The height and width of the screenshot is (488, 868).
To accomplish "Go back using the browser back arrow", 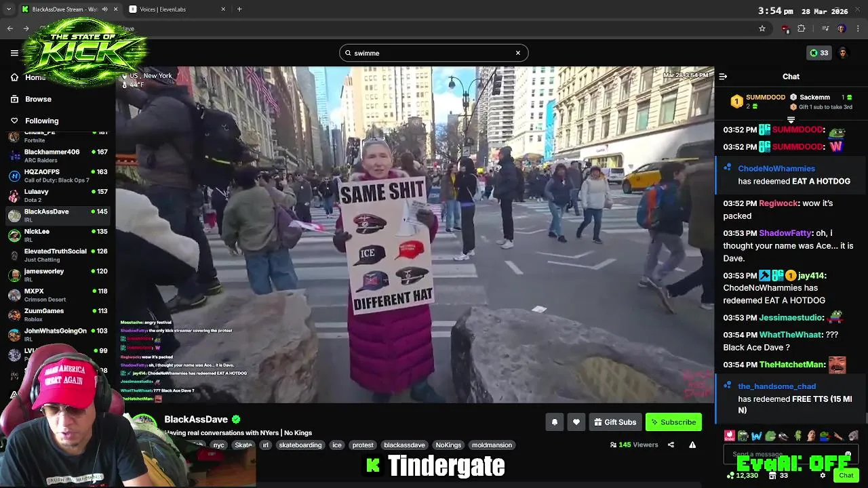I will [9, 28].
